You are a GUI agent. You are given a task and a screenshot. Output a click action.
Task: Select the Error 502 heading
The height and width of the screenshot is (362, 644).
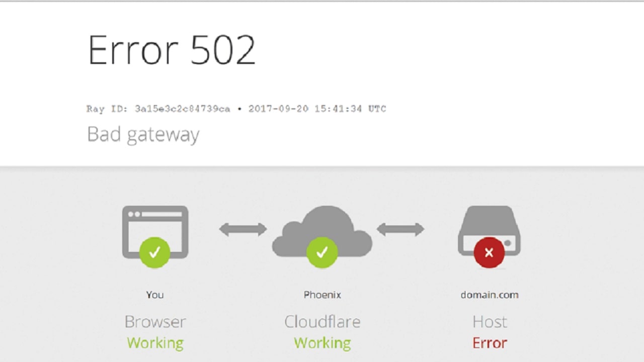tap(172, 50)
